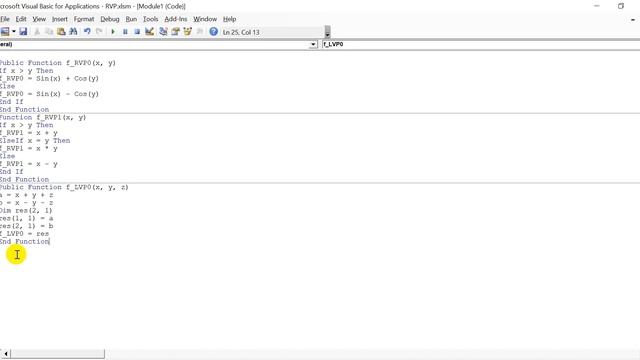Save the RVP.xlsm project

[x=23, y=31]
